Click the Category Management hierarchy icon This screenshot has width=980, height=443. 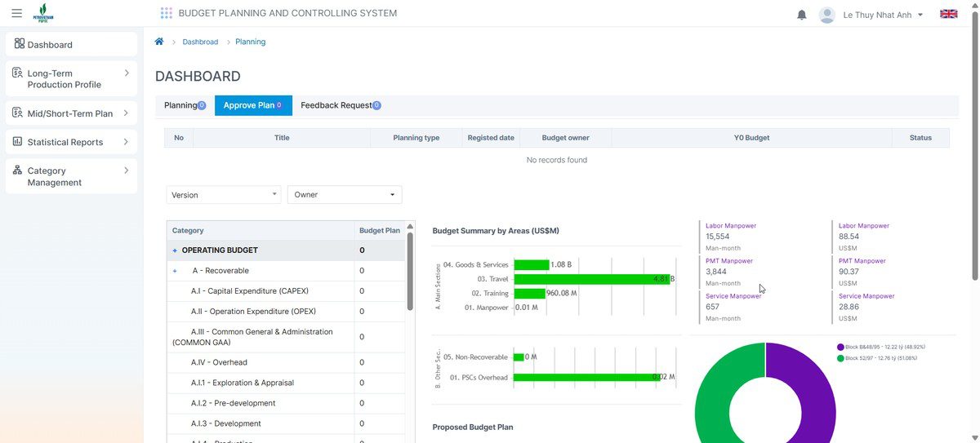tap(18, 171)
